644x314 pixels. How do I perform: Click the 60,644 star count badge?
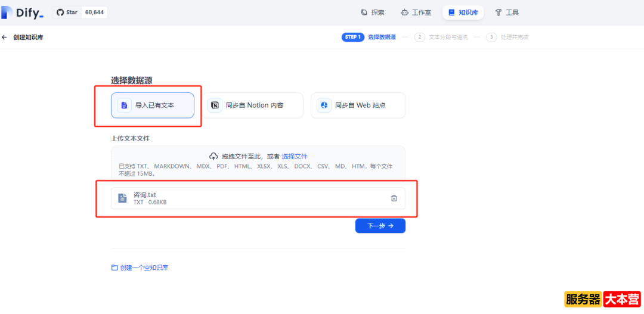(94, 13)
